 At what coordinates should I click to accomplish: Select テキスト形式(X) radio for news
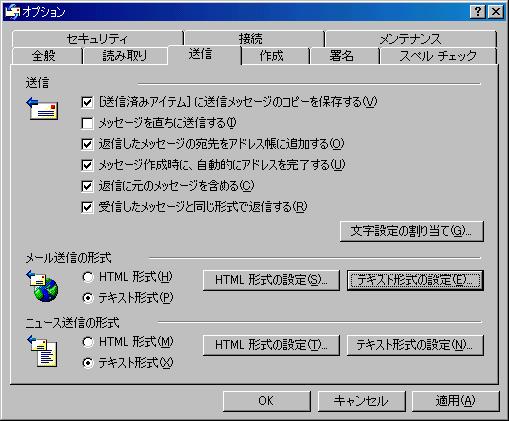[88, 363]
